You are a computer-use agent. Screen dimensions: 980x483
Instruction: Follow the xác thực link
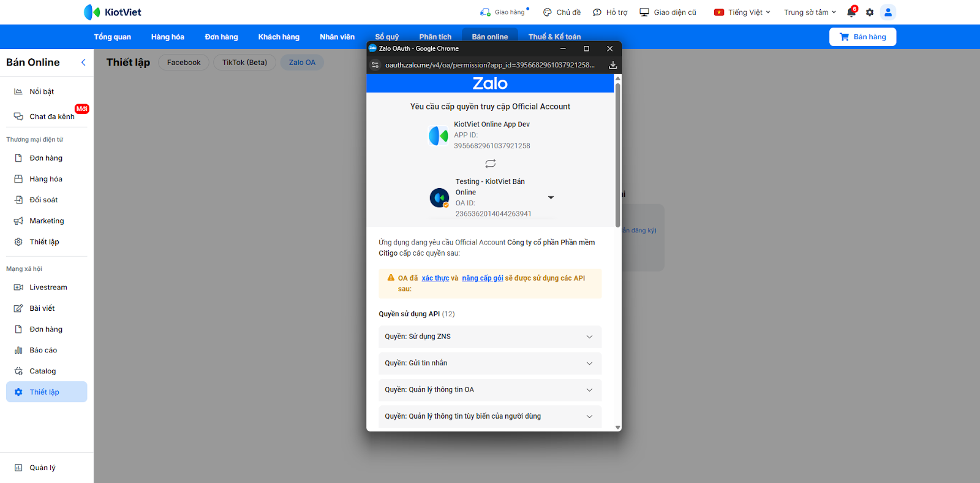(x=435, y=278)
